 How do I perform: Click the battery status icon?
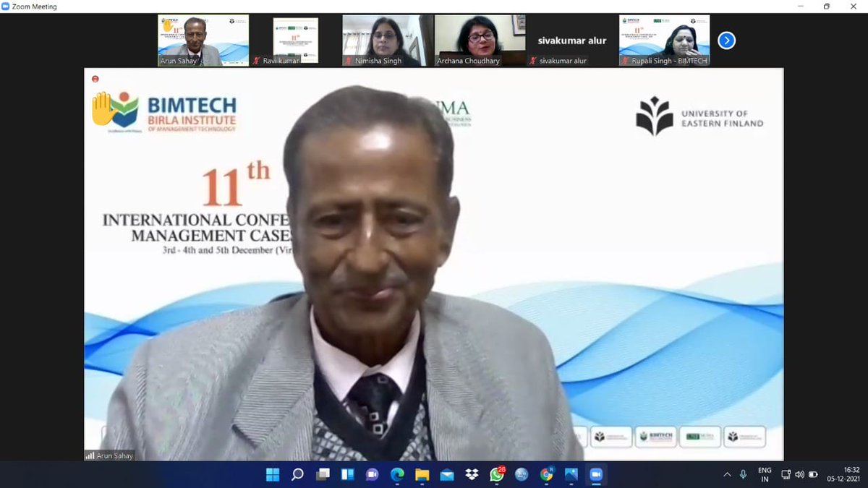click(813, 475)
